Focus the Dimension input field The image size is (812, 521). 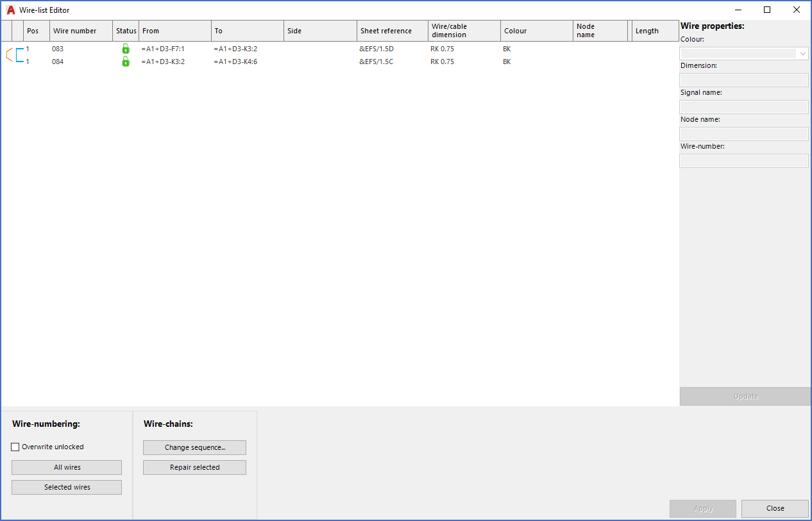coord(744,80)
